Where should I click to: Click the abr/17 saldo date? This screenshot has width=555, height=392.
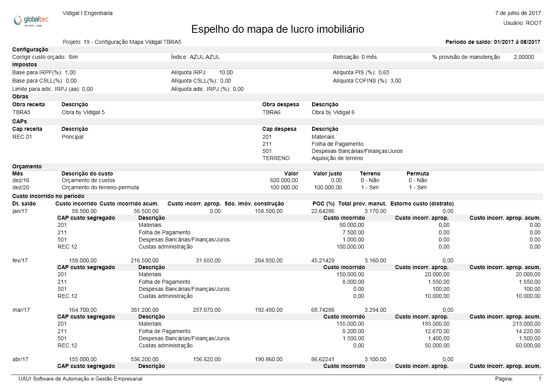click(21, 359)
